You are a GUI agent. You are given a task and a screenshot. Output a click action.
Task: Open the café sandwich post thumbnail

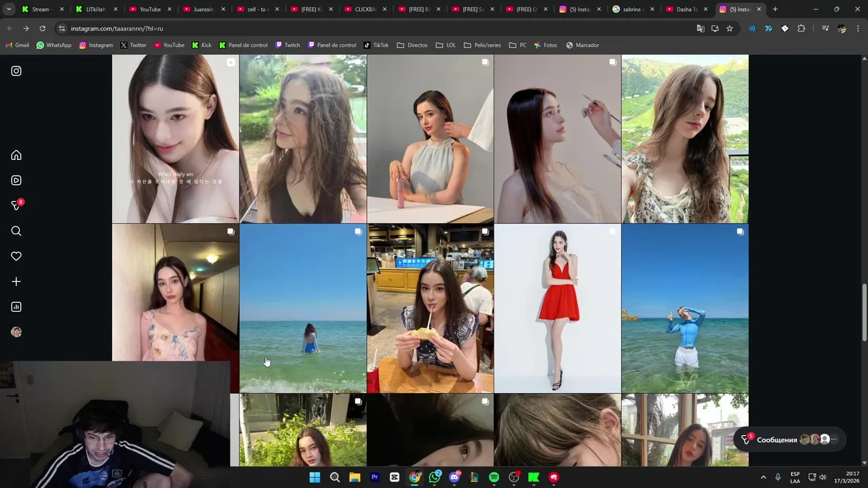click(x=430, y=308)
